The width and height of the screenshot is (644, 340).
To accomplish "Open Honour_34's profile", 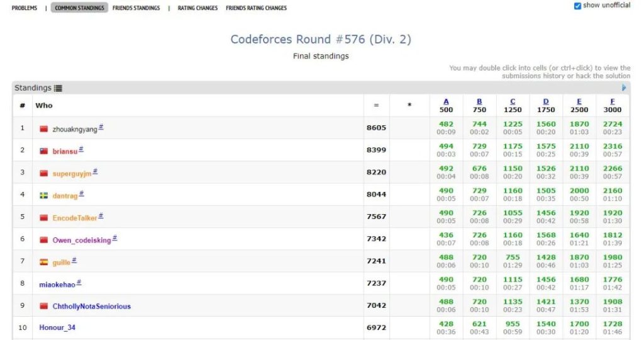I will tap(57, 327).
